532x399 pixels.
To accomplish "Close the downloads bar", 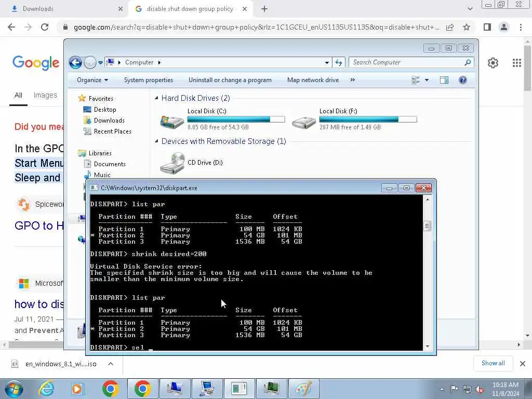I will [523, 364].
